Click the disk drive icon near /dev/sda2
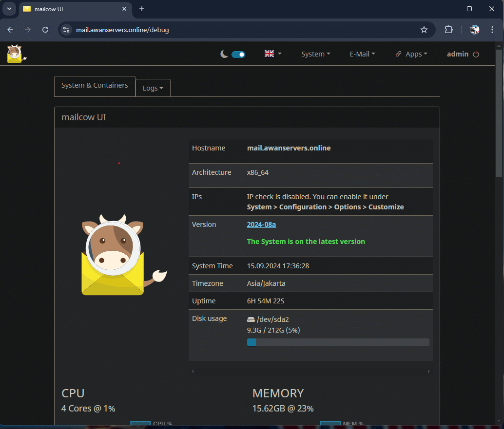The width and height of the screenshot is (504, 429). (250, 319)
